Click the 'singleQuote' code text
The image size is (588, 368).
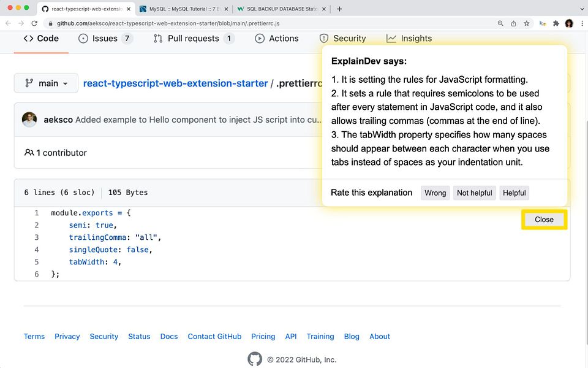[x=93, y=250]
